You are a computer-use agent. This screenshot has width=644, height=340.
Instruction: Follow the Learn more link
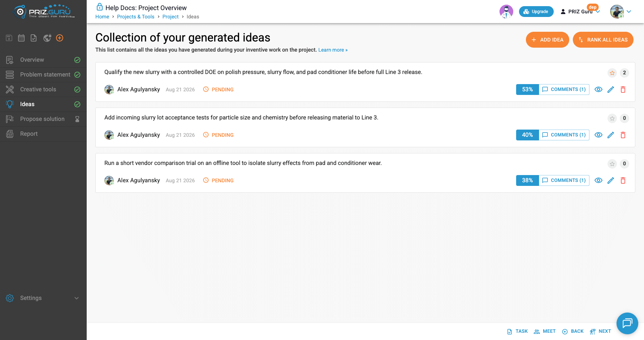pyautogui.click(x=333, y=50)
